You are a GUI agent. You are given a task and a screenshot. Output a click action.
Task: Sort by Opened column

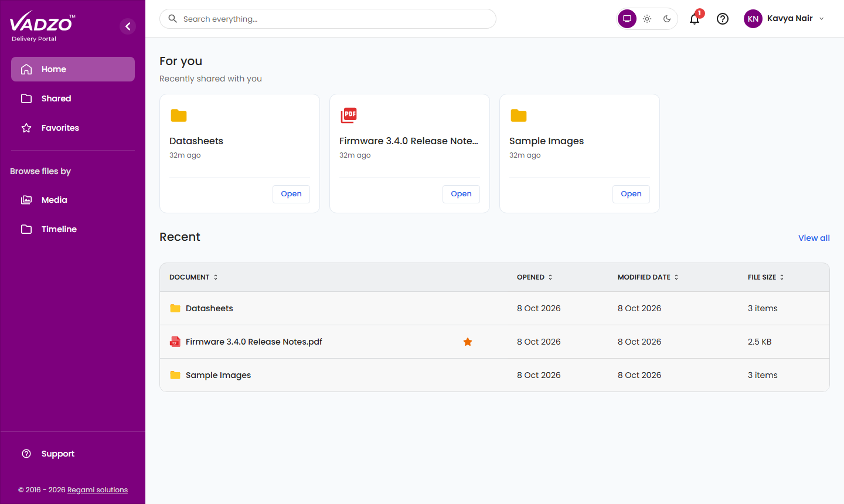(535, 277)
